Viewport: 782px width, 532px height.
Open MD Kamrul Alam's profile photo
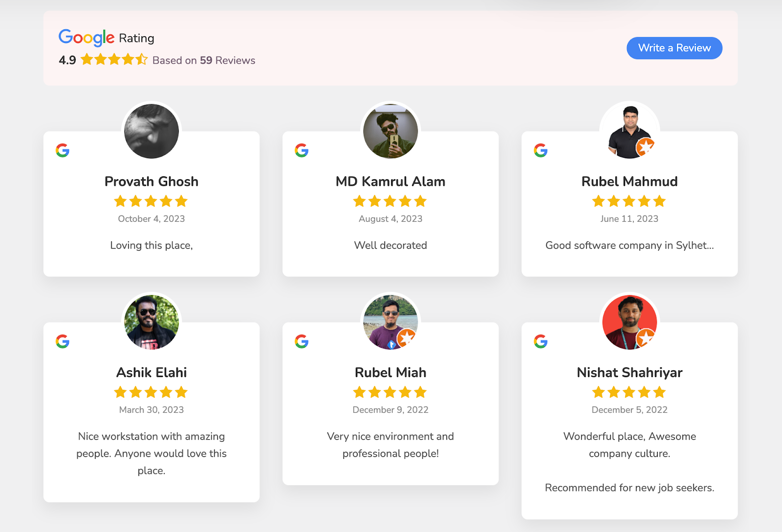[x=391, y=131]
